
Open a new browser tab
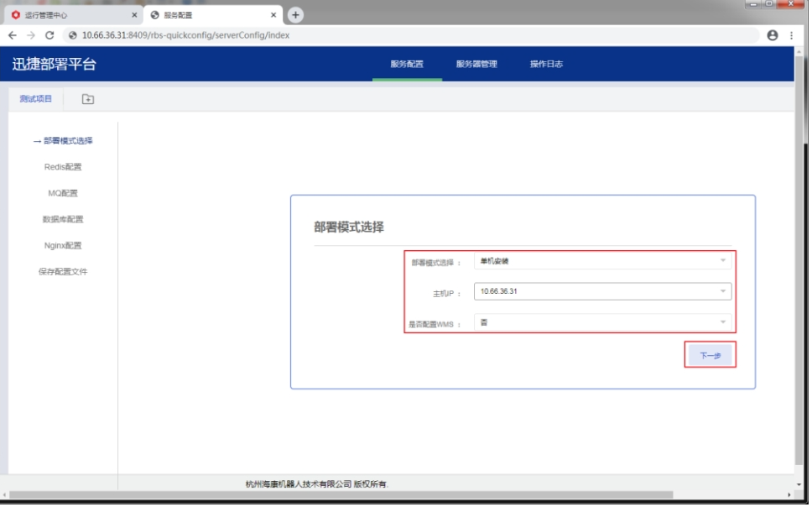coord(295,15)
